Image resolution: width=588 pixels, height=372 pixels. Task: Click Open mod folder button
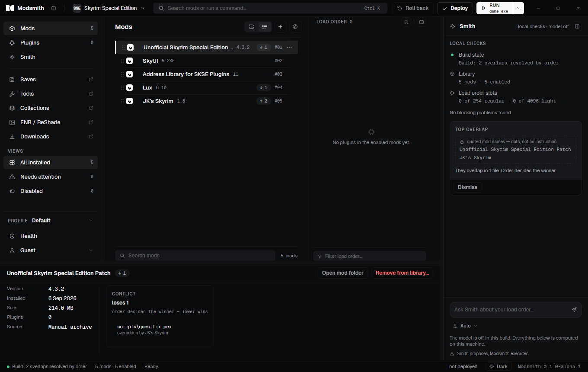(x=343, y=273)
